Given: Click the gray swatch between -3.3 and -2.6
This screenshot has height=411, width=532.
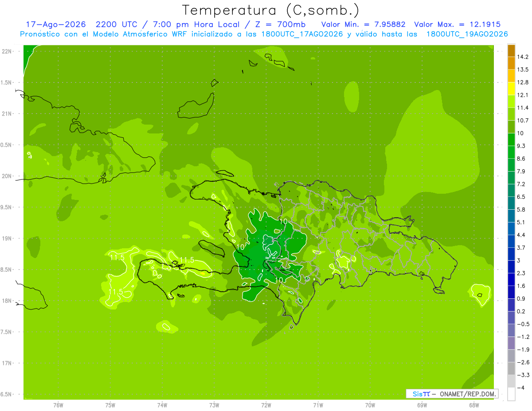Looking at the screenshot, I should point(511,369).
